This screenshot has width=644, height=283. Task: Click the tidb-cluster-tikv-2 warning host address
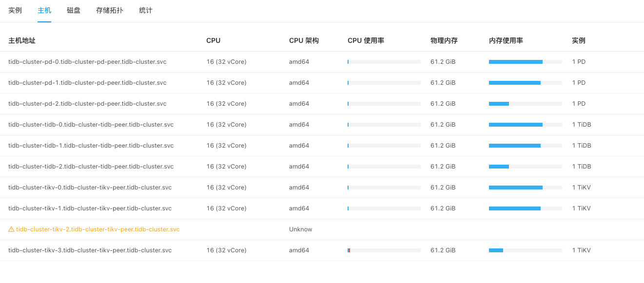point(98,229)
